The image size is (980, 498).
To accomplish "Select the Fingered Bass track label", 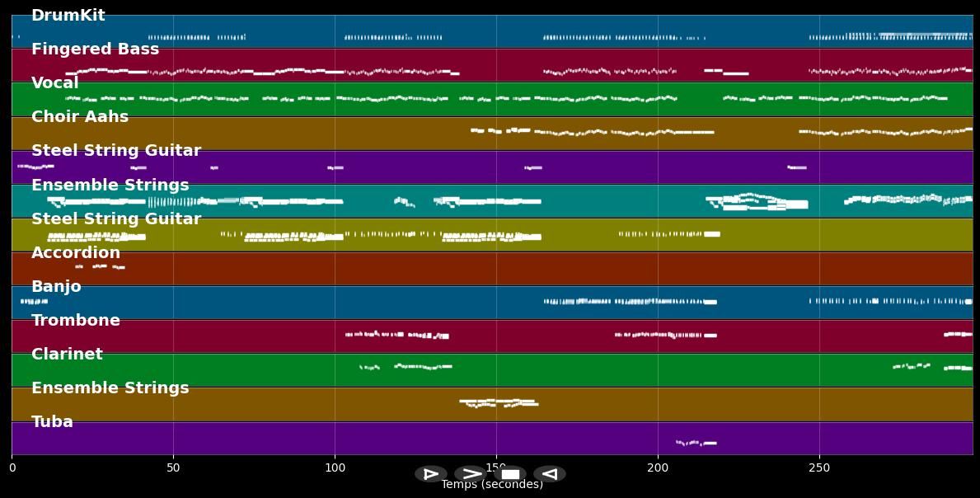I will [x=96, y=49].
